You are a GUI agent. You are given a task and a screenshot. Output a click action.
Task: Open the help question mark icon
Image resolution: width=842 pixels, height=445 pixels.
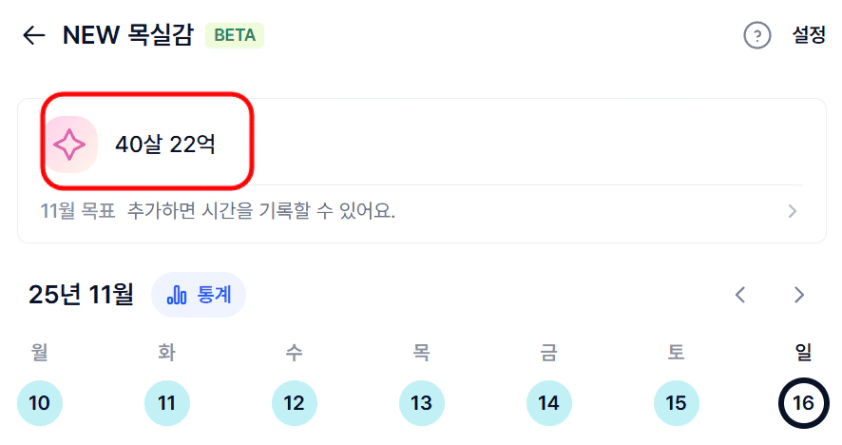(757, 36)
